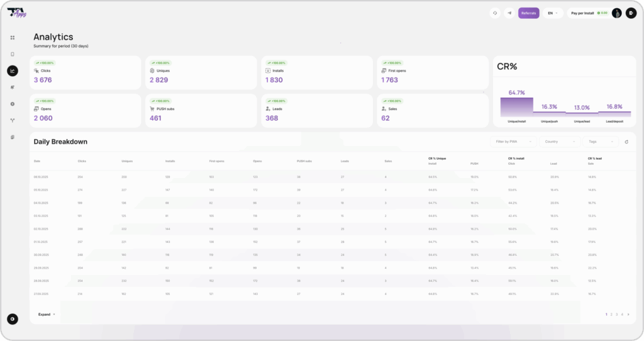The width and height of the screenshot is (644, 341).
Task: Select the Analytics chart icon in sidebar
Action: click(x=13, y=71)
